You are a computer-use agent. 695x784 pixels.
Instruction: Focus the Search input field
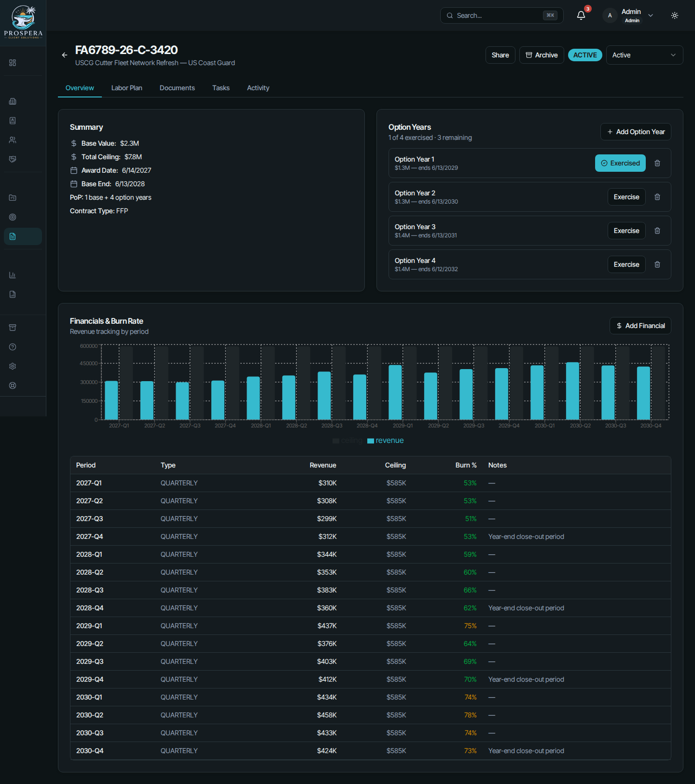[502, 15]
